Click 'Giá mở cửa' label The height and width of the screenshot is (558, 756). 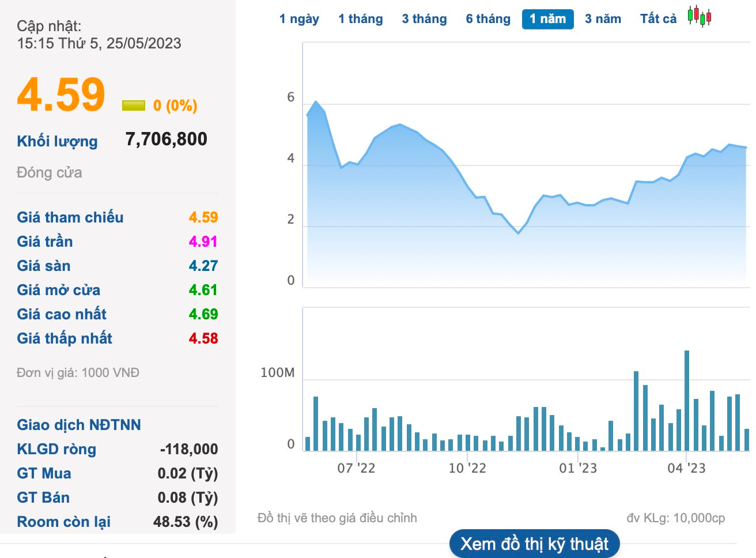(x=59, y=290)
